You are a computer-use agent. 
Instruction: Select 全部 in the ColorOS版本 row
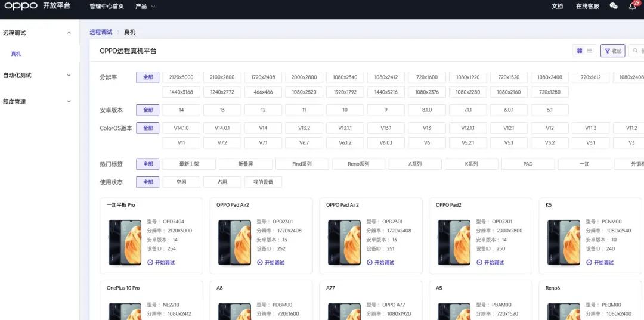pyautogui.click(x=148, y=128)
